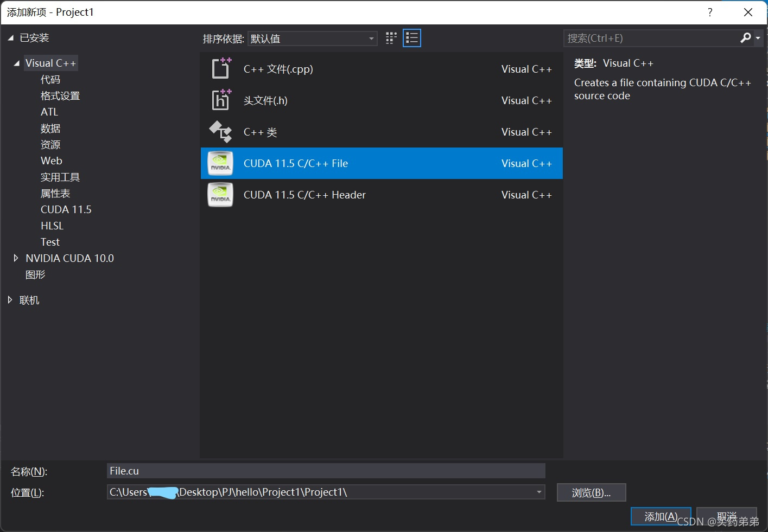768x532 pixels.
Task: Select the 格式设置 category
Action: tap(60, 96)
